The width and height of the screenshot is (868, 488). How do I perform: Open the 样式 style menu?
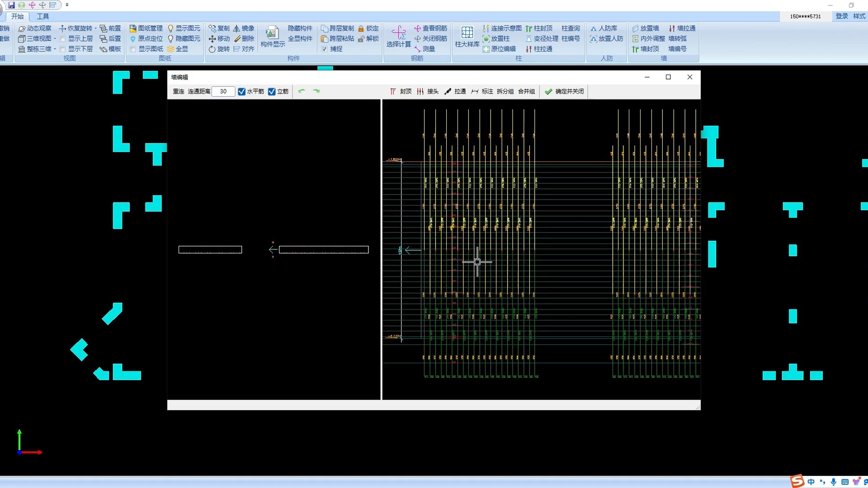click(x=859, y=16)
